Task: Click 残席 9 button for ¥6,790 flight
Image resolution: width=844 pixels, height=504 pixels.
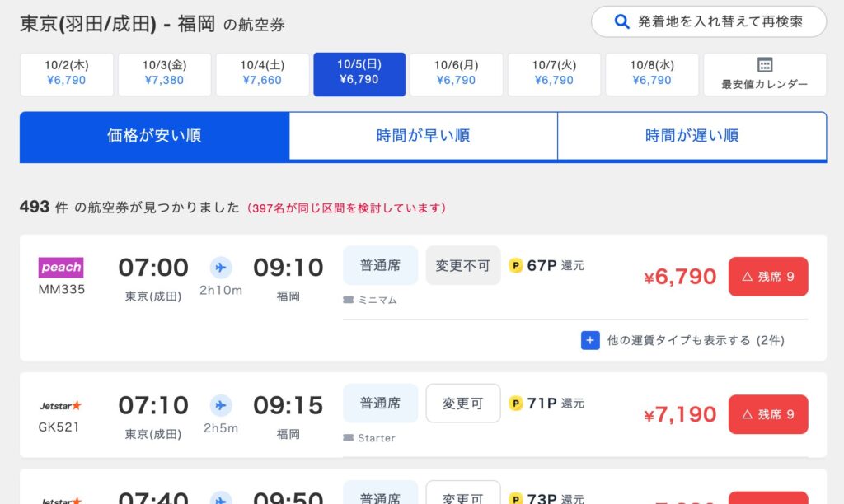Action: pos(768,277)
